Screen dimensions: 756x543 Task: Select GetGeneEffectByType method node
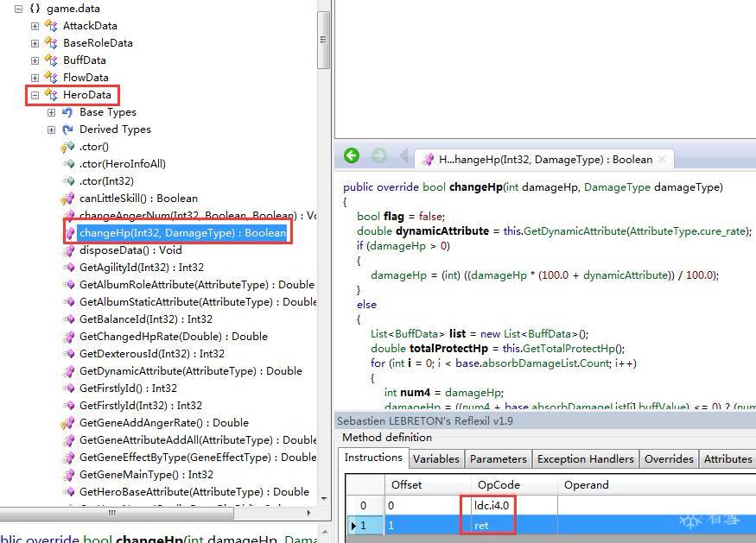point(198,458)
